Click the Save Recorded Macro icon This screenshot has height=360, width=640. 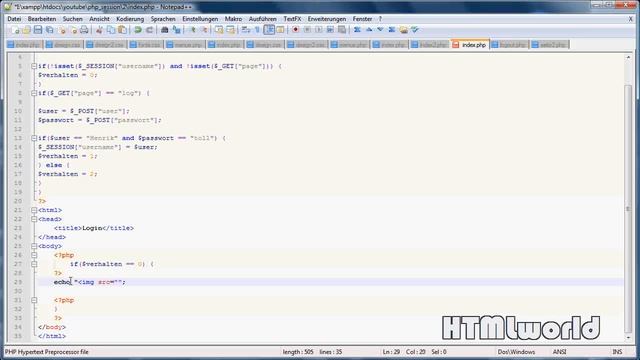(342, 30)
